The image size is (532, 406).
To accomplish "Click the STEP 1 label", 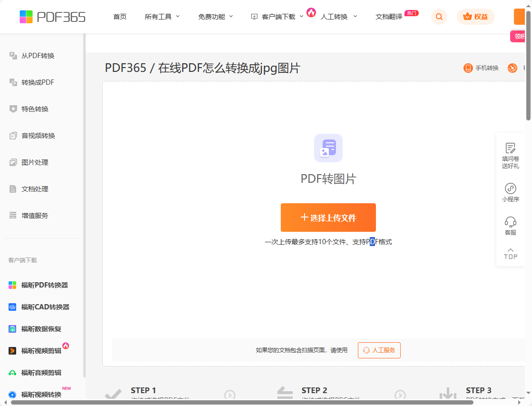I will pos(143,390).
